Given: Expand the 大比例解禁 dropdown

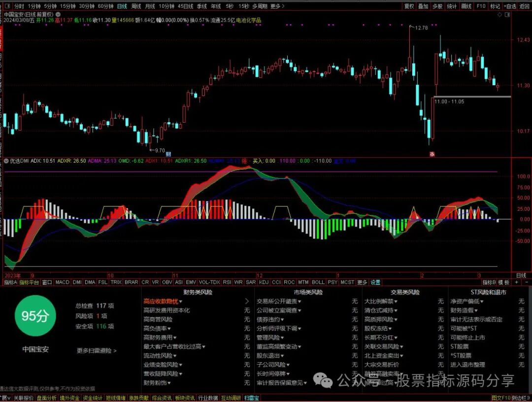Looking at the screenshot, I should (381, 301).
